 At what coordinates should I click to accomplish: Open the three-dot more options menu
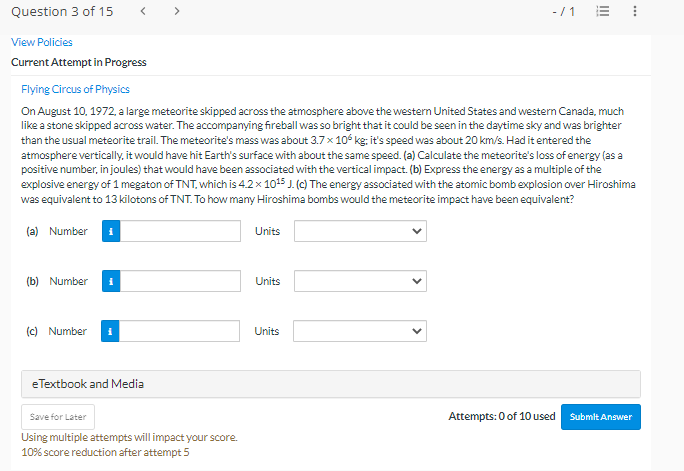tap(635, 11)
